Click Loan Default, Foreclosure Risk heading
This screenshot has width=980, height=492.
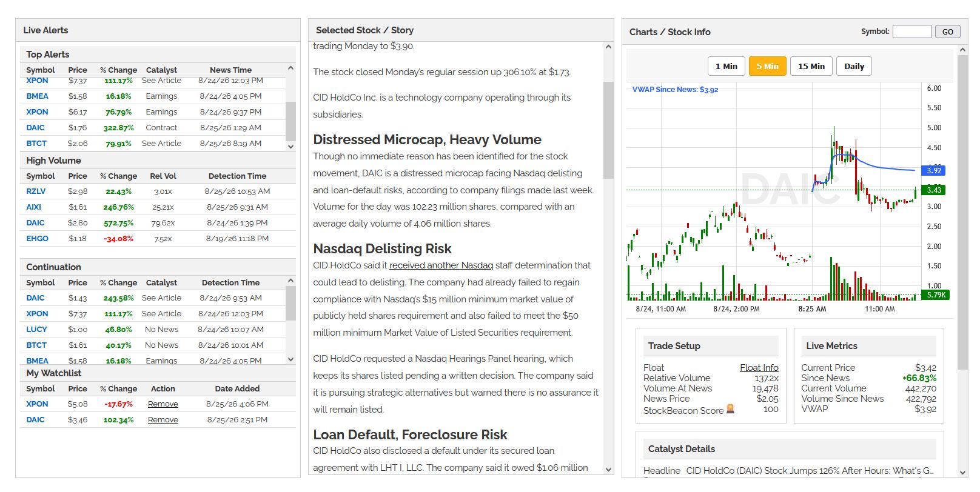(x=410, y=434)
